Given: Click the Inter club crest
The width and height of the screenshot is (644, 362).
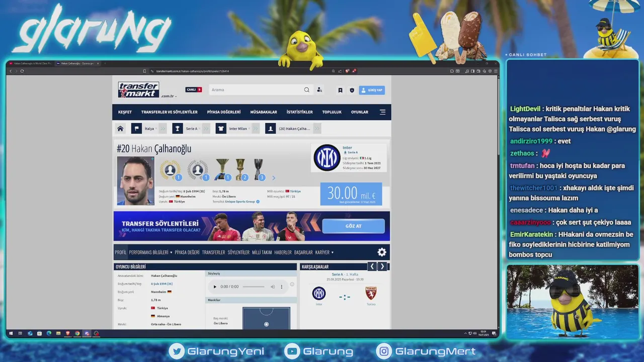Looking at the screenshot, I should pos(327,157).
